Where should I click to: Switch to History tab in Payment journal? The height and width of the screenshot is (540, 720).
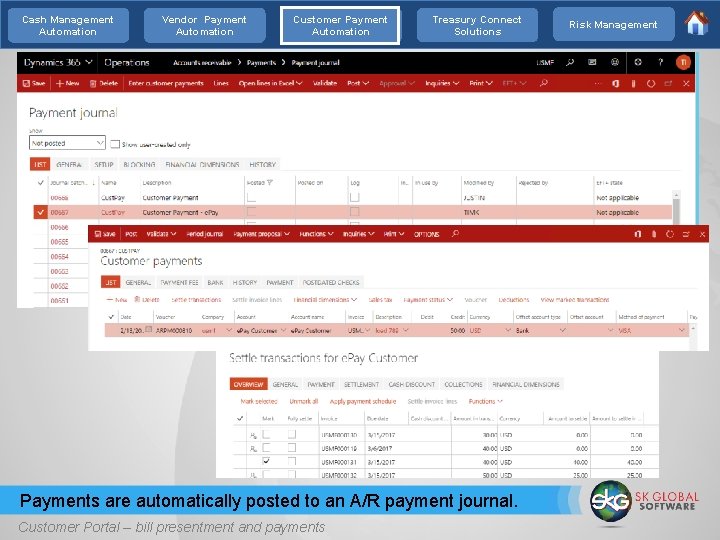[x=262, y=164]
